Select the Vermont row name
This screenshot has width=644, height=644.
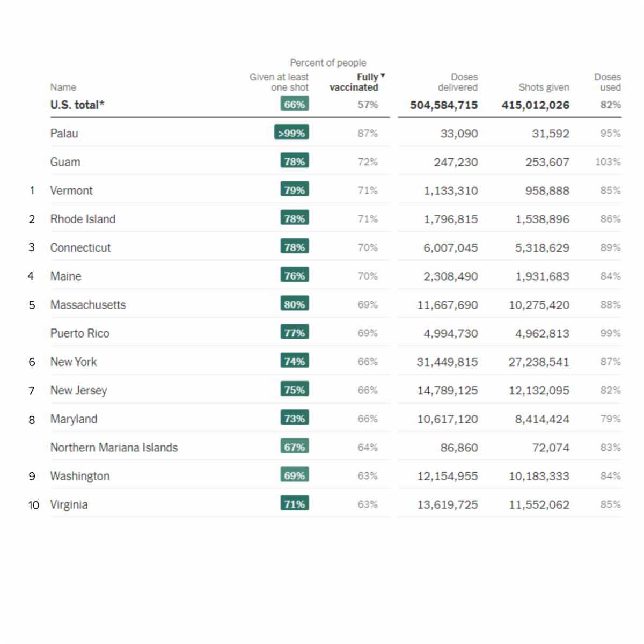71,191
